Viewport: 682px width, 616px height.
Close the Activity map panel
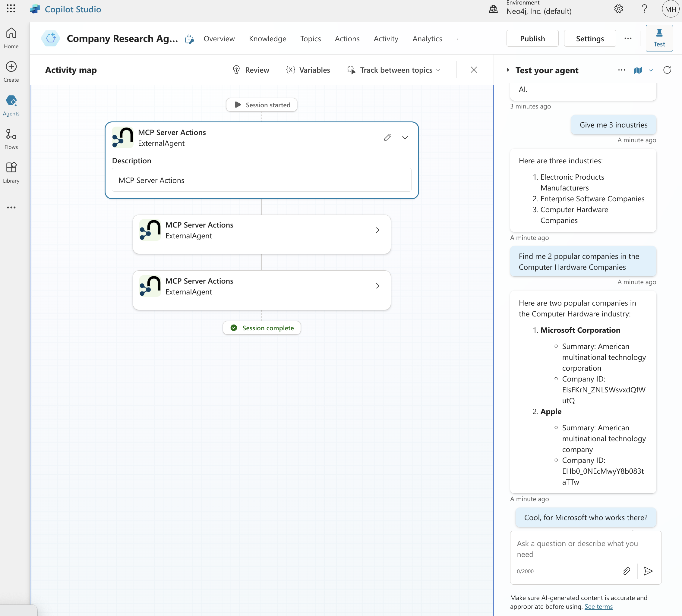pos(474,70)
